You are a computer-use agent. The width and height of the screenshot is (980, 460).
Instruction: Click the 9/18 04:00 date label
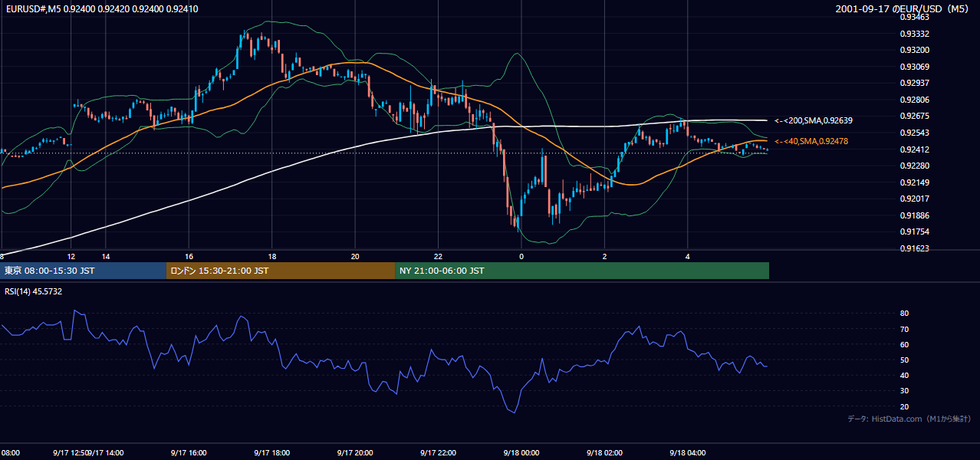(688, 453)
